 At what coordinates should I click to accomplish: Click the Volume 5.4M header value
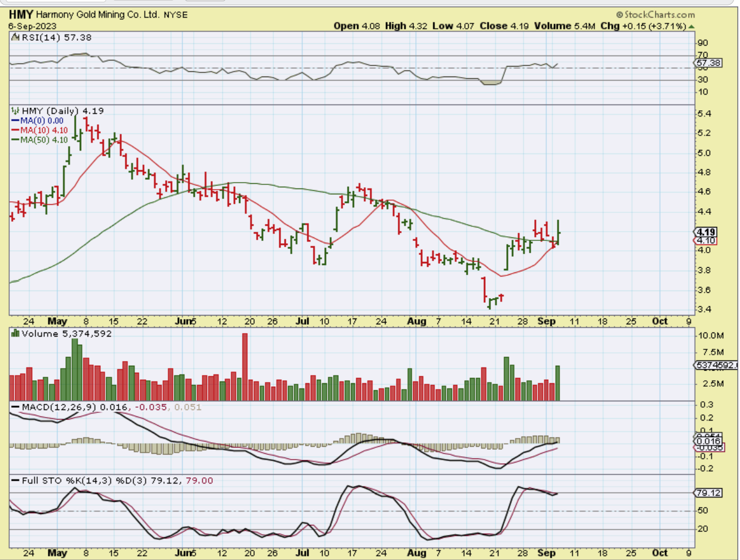click(565, 26)
